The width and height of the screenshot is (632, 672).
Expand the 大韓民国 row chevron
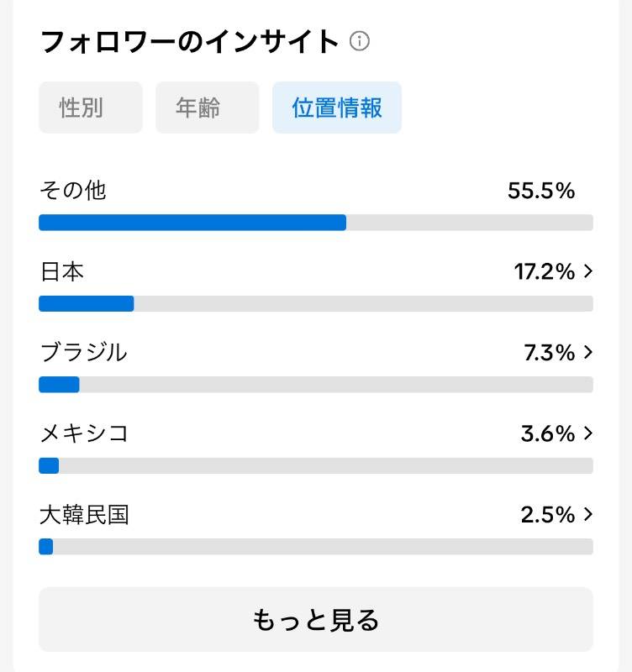click(588, 514)
